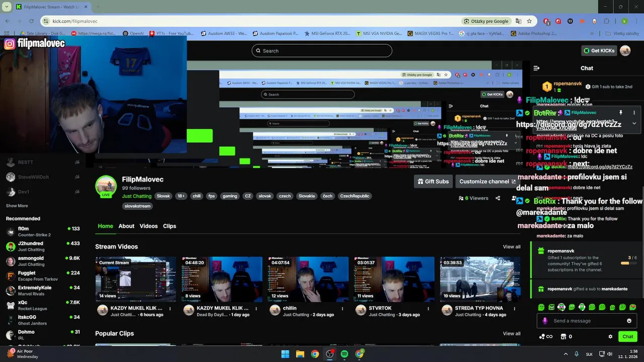Open the user profile avatar menu
Screen dimensions: 644x362
click(625, 51)
